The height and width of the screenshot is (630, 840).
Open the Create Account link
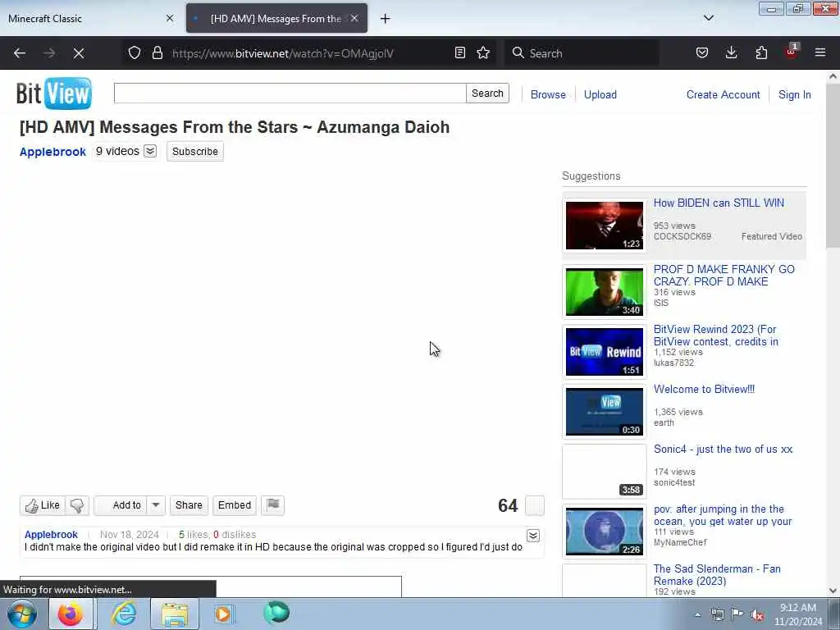(x=724, y=95)
